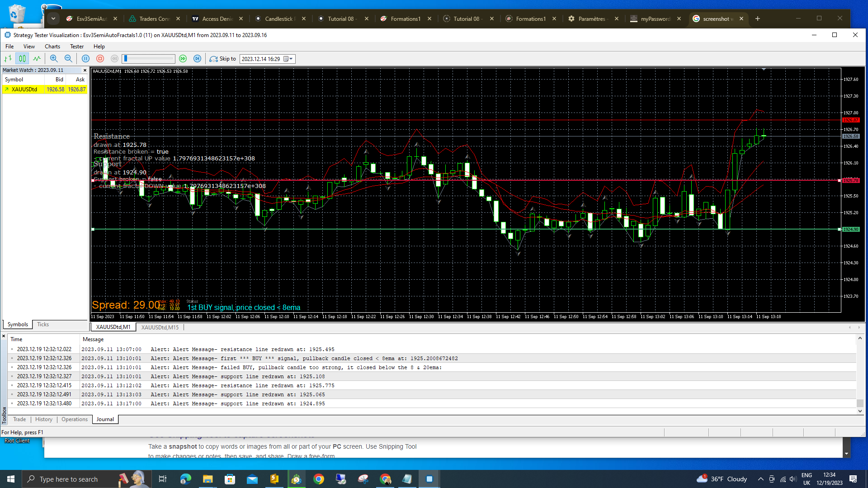Screen dimensions: 868x488
Task: Open the Journal tab in Toolbox
Action: click(x=105, y=419)
